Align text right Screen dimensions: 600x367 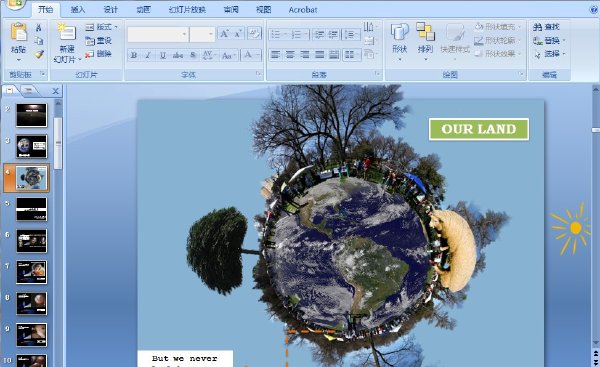(305, 55)
